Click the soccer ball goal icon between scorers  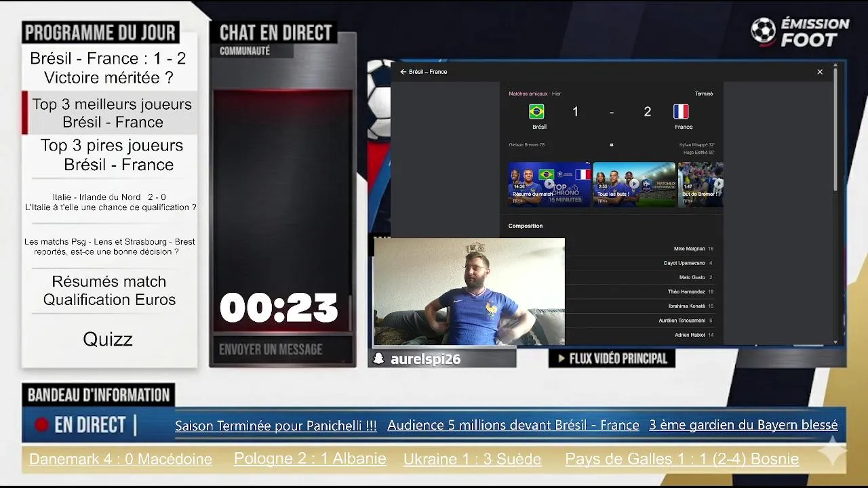(x=611, y=144)
